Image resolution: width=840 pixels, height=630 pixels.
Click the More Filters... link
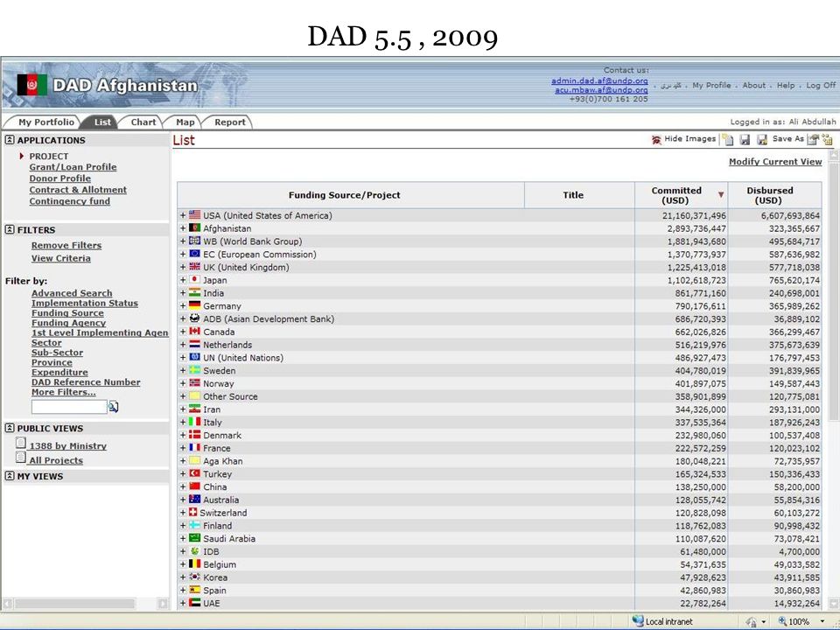coord(63,392)
